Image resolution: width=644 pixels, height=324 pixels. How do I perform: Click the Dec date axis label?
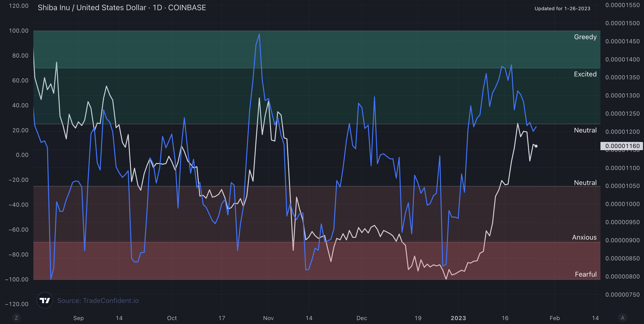362,318
